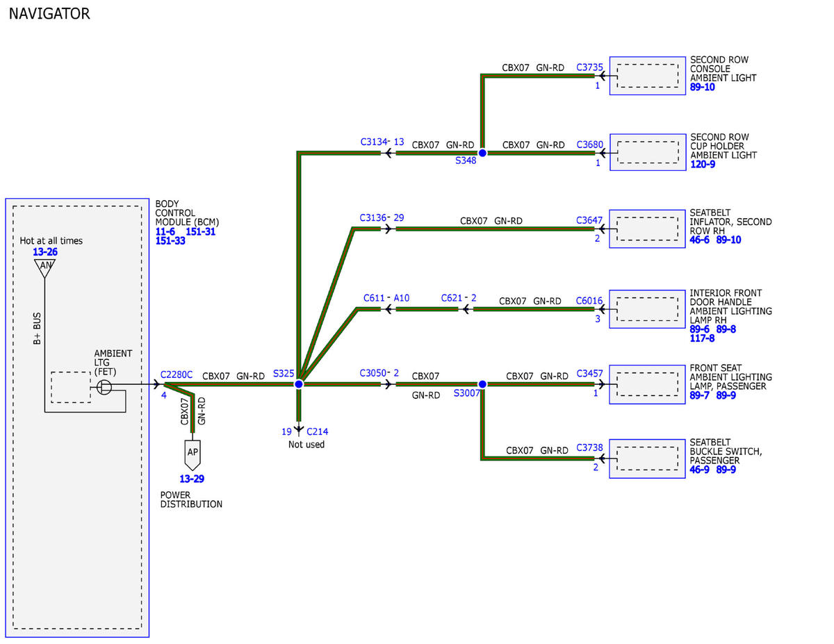
Task: Click splice node S348
Action: pos(482,153)
